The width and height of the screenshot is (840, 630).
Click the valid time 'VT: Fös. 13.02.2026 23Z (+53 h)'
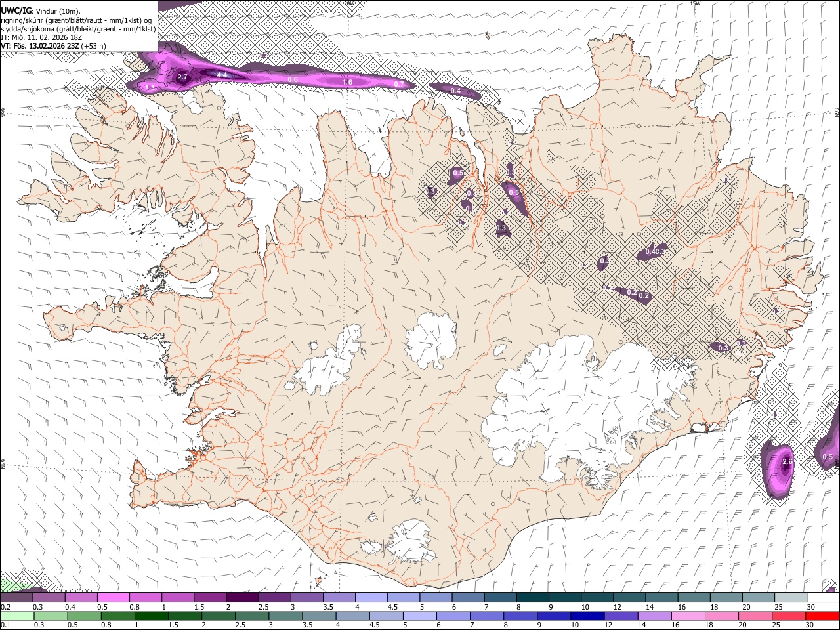click(54, 46)
